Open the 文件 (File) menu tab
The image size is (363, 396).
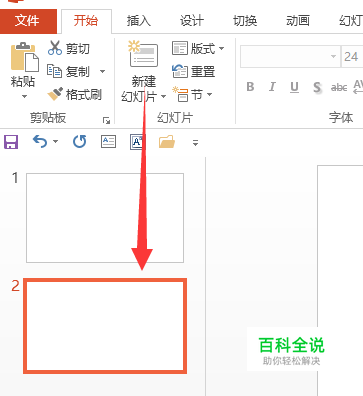(28, 21)
